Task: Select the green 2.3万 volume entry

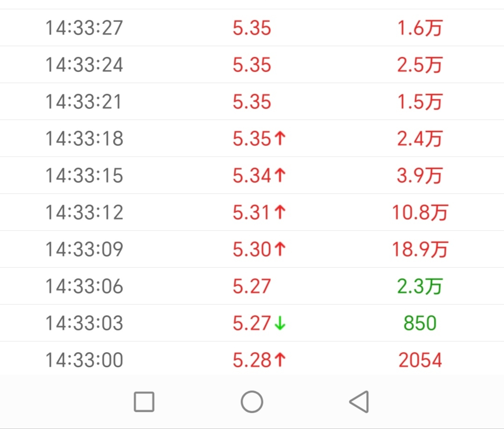Action: (x=419, y=286)
